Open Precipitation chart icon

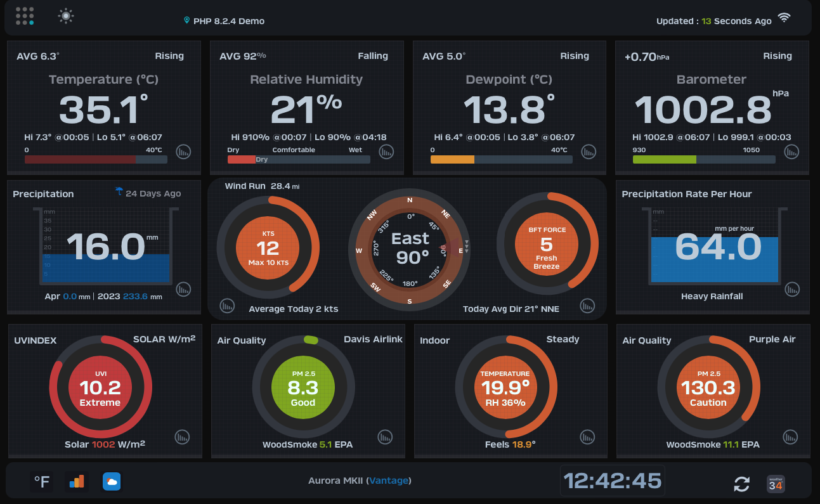pos(183,289)
